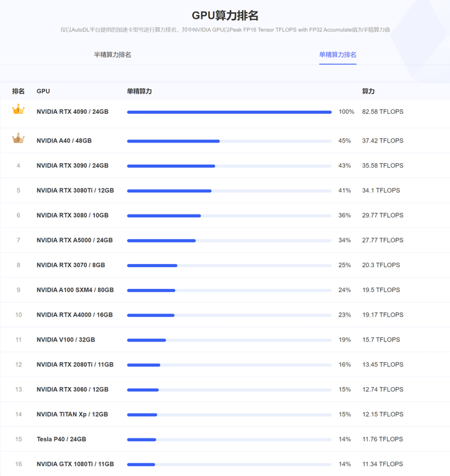The width and height of the screenshot is (450, 476).
Task: Click the NVIDIA A100 SXM4 / 80GB entry
Action: [75, 290]
